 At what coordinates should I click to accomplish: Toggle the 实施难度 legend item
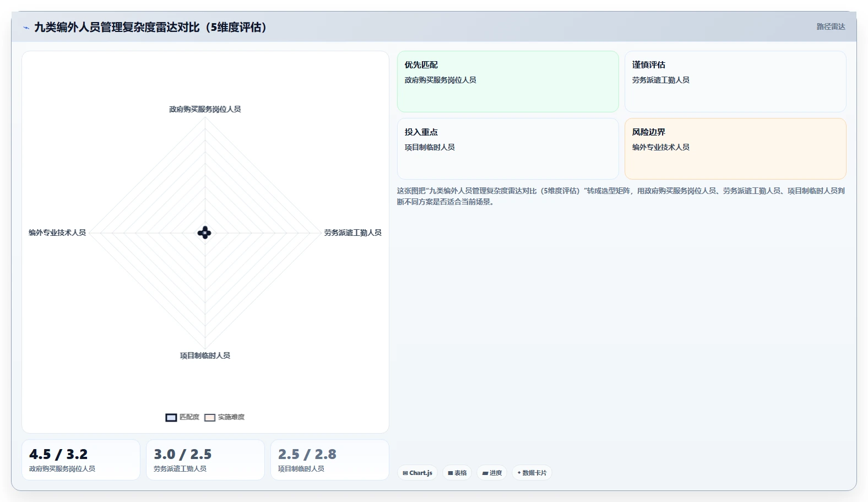224,417
